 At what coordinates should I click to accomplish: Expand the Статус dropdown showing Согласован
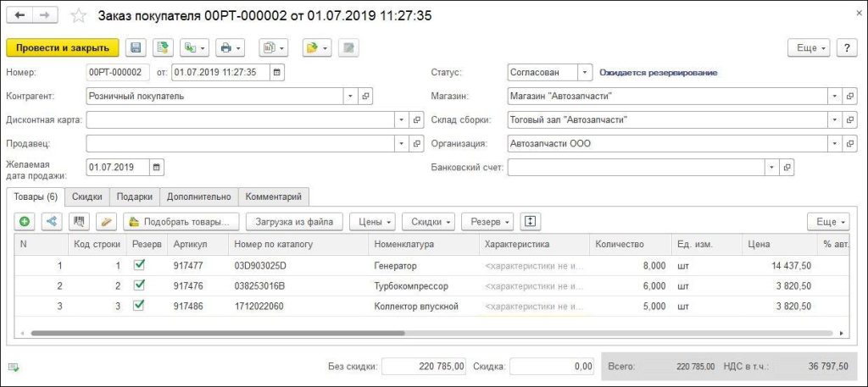584,72
